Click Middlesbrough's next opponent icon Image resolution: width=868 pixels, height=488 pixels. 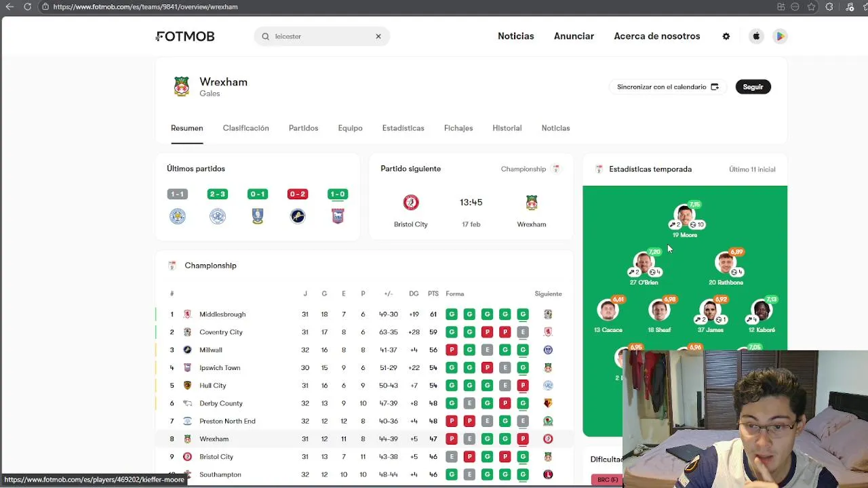(548, 314)
